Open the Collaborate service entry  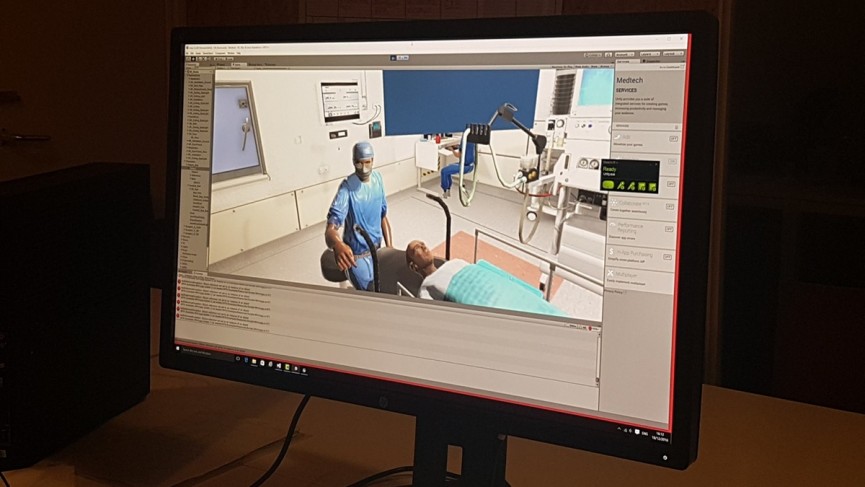(x=642, y=208)
